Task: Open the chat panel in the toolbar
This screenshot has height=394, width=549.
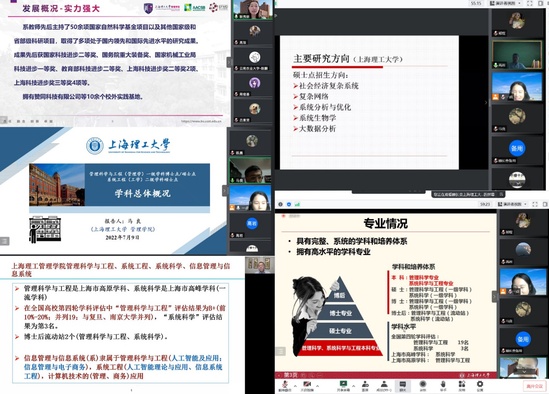Action: tap(403, 385)
